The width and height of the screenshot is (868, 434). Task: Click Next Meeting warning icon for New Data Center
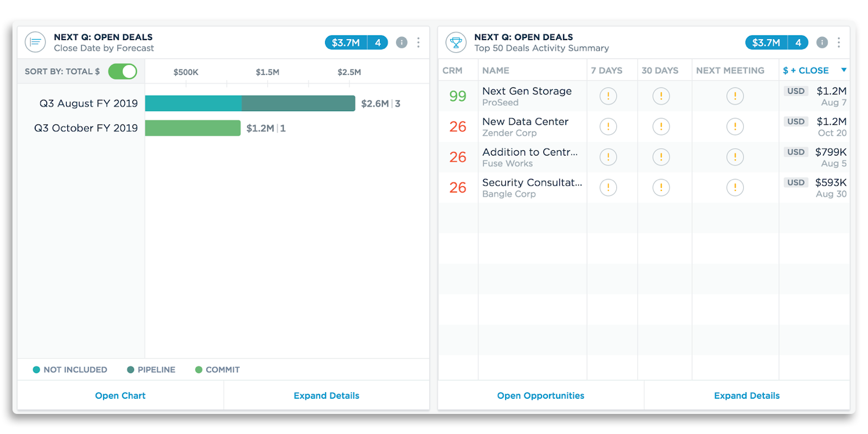(735, 126)
